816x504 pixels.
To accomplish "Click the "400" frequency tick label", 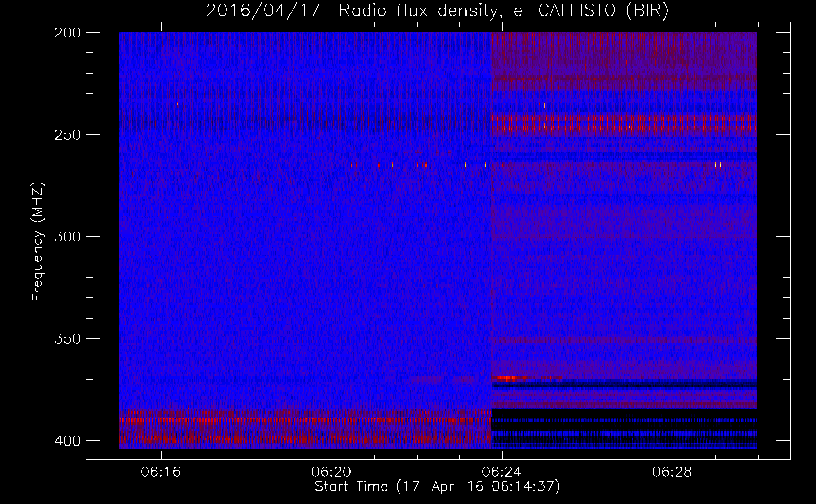I will [67, 440].
